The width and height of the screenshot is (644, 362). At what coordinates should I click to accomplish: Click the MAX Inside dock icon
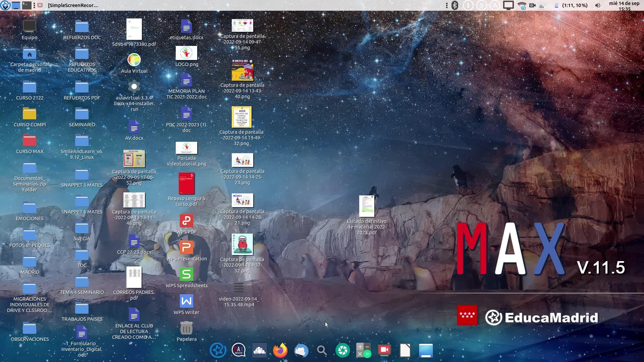pyautogui.click(x=238, y=351)
